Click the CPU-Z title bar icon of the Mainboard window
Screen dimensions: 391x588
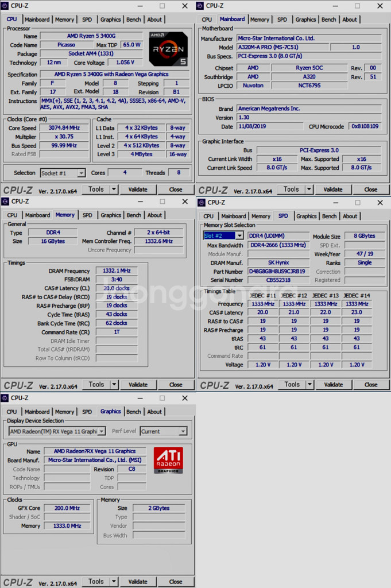coord(200,6)
